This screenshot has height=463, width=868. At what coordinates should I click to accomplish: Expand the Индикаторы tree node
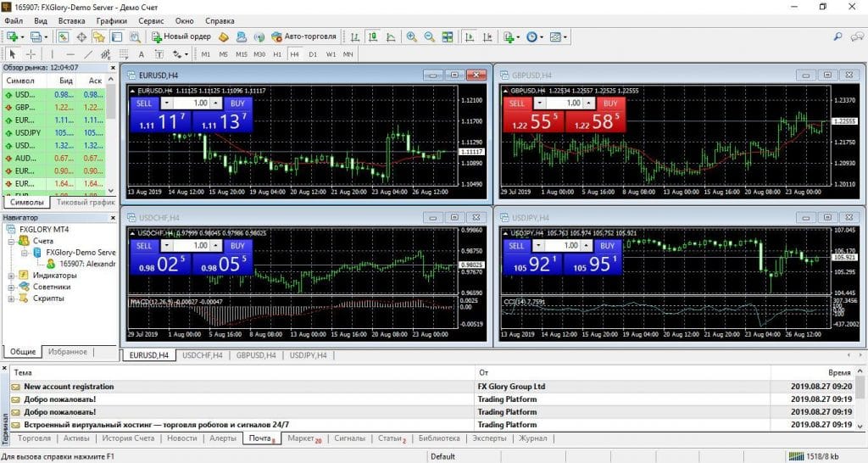coord(10,276)
